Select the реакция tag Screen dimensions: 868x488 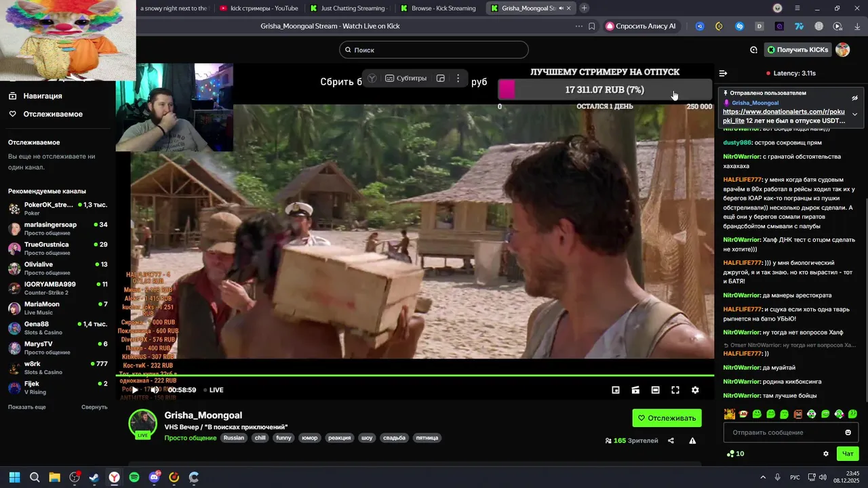coord(339,438)
